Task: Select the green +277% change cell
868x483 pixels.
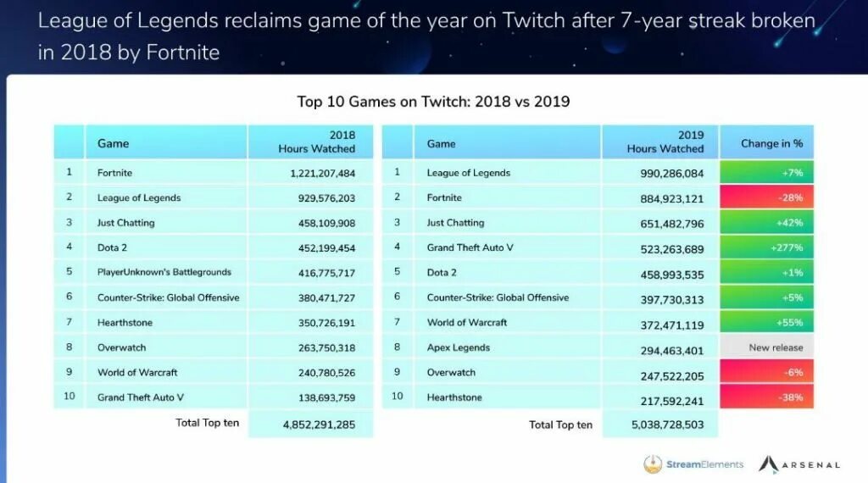Action: click(x=766, y=247)
